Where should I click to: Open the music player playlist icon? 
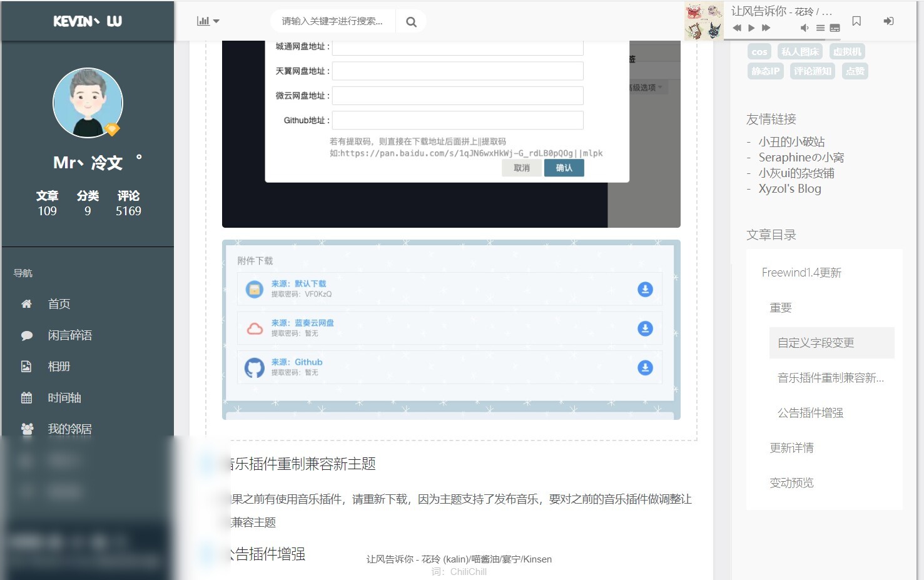point(821,28)
